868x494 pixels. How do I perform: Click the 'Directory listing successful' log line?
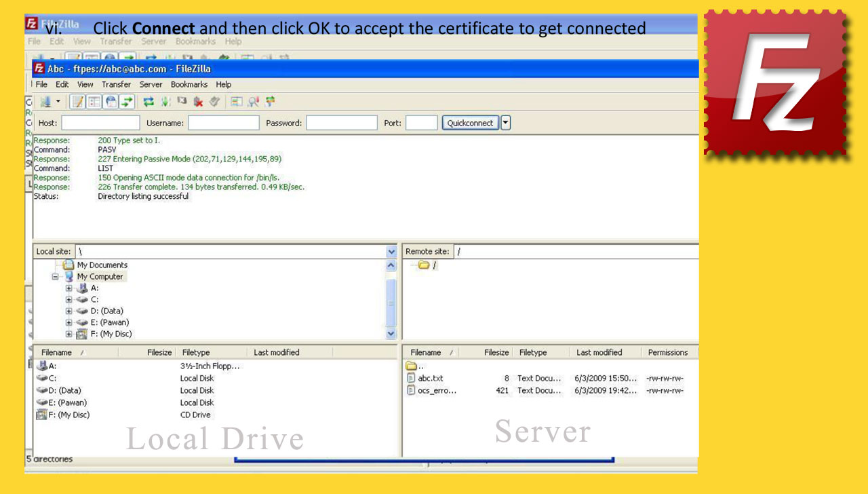coord(143,197)
